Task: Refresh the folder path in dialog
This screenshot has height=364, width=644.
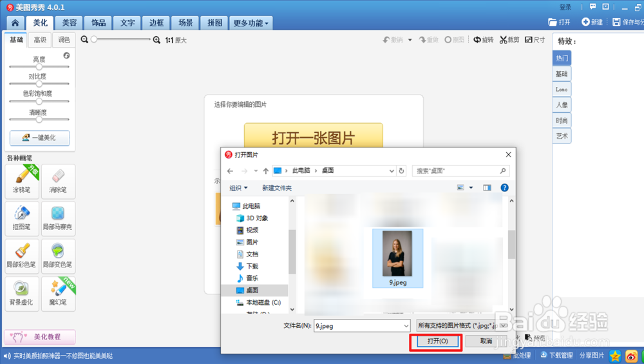Action: pos(402,171)
